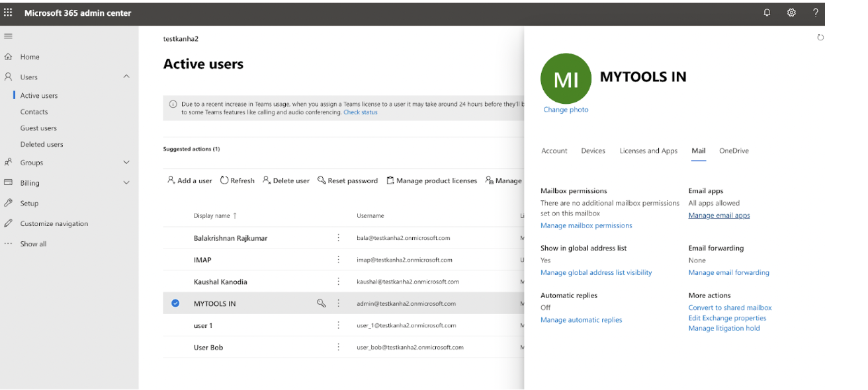The image size is (868, 390).
Task: Click the Manage litigation hold link
Action: [x=724, y=329]
